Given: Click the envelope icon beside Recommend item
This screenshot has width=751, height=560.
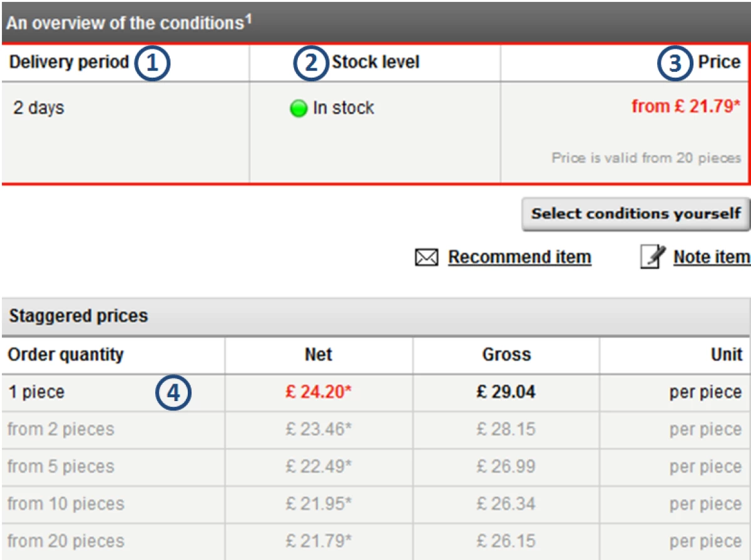Looking at the screenshot, I should (426, 257).
